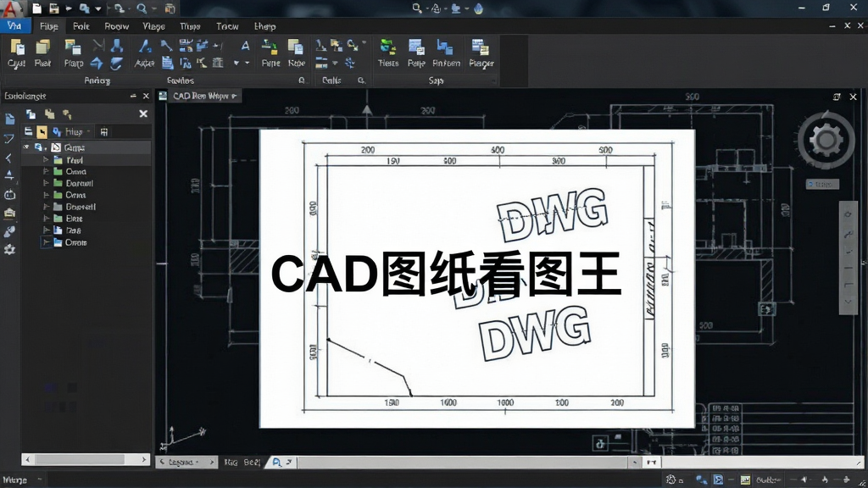
Task: Toggle the yellow chart icon in status bar
Action: (x=745, y=480)
